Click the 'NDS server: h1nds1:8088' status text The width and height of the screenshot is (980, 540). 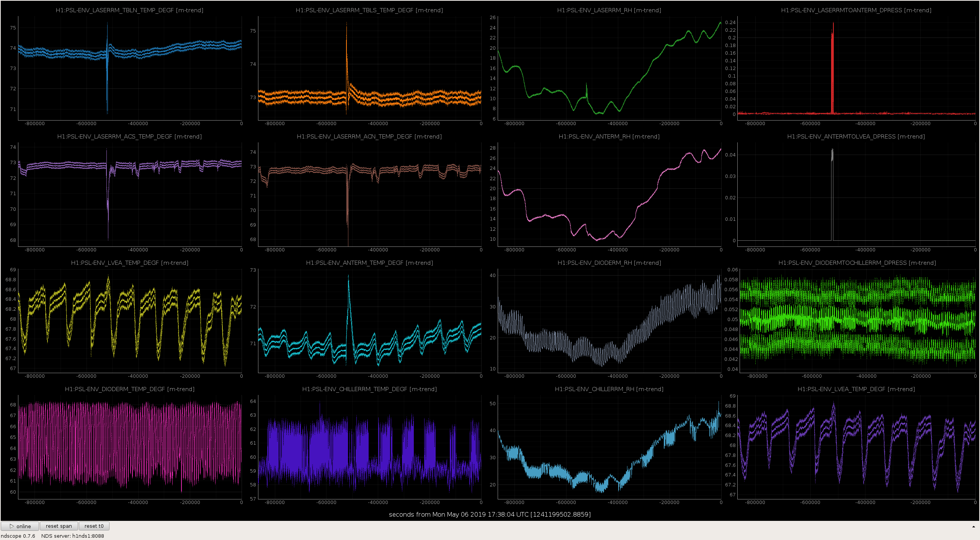coord(73,536)
